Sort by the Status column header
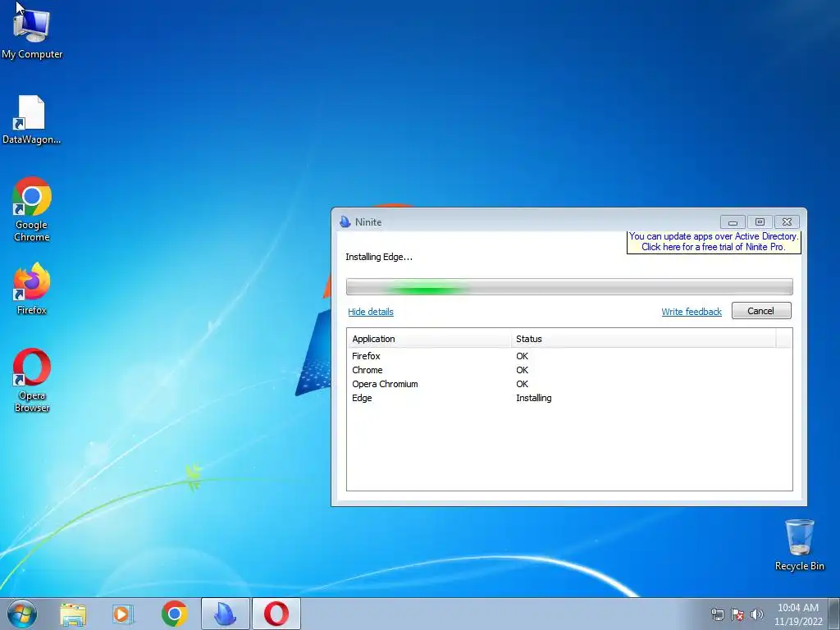 [x=643, y=339]
